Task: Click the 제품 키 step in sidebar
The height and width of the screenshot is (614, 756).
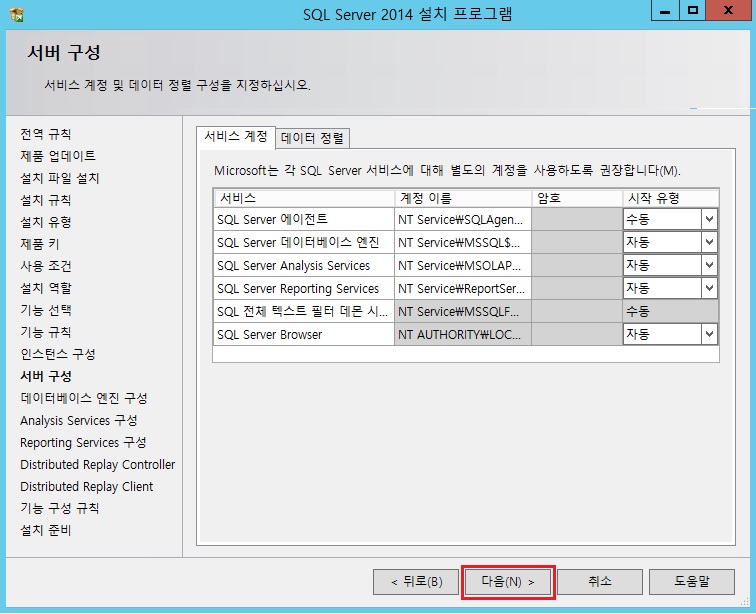Action: [x=40, y=244]
